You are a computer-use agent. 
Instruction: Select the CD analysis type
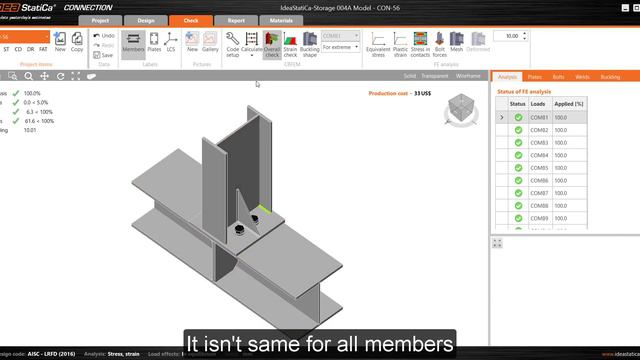click(x=18, y=49)
